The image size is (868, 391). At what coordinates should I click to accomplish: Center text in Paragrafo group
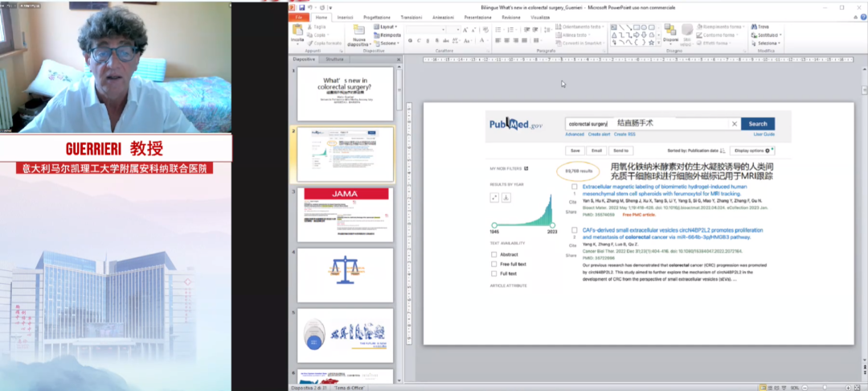[507, 40]
